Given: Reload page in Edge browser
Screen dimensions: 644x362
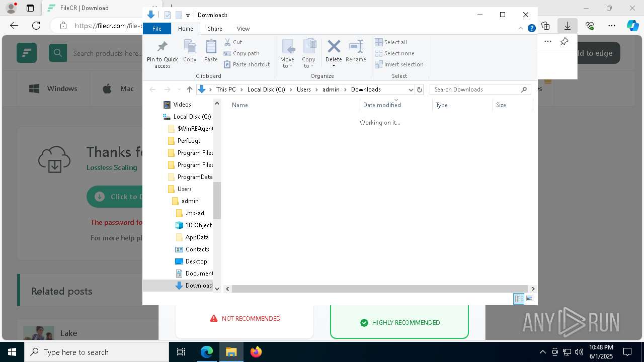Looking at the screenshot, I should 36,26.
